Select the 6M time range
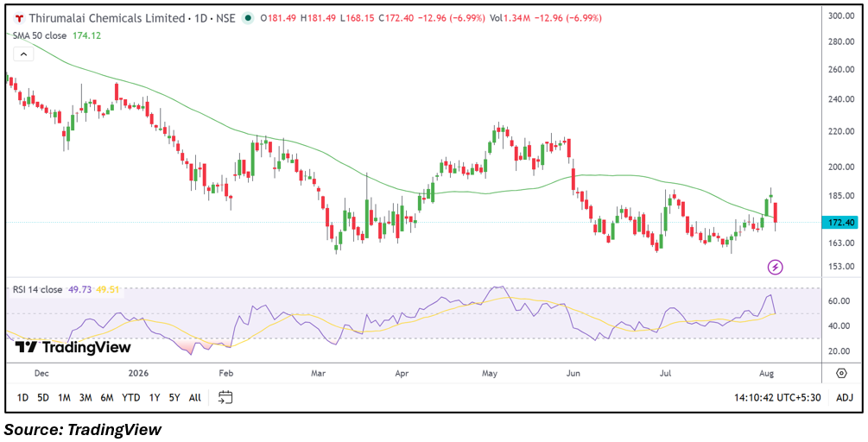The image size is (868, 442). (x=107, y=397)
